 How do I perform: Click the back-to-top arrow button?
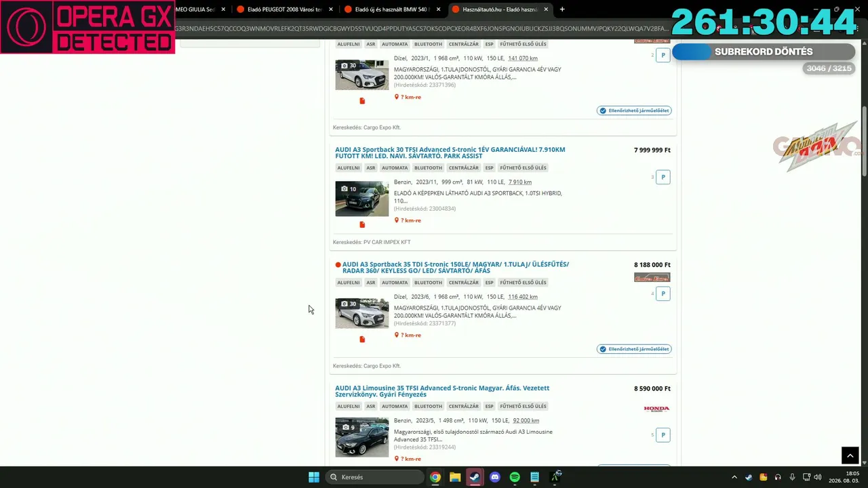click(850, 456)
